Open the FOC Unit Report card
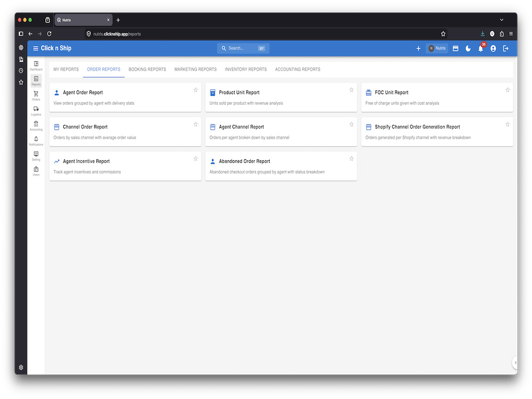Viewport: 532px width, 399px height. coord(437,97)
